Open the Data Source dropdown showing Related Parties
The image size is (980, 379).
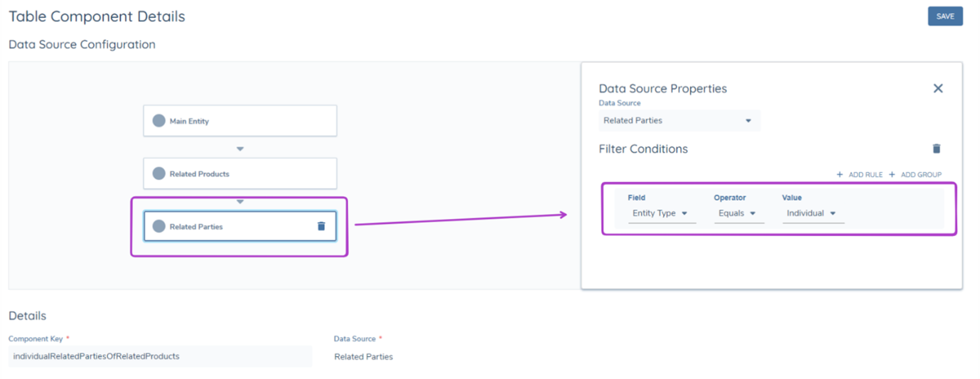(678, 121)
